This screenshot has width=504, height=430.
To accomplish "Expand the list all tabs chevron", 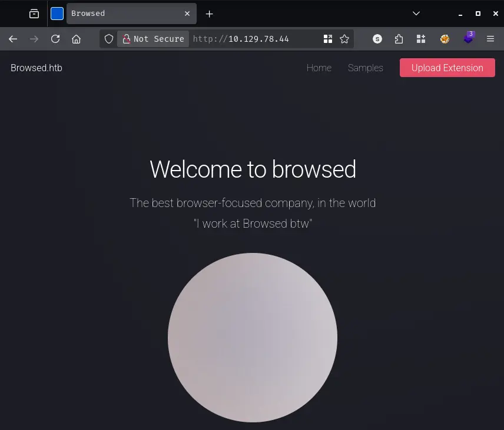I will click(x=416, y=14).
